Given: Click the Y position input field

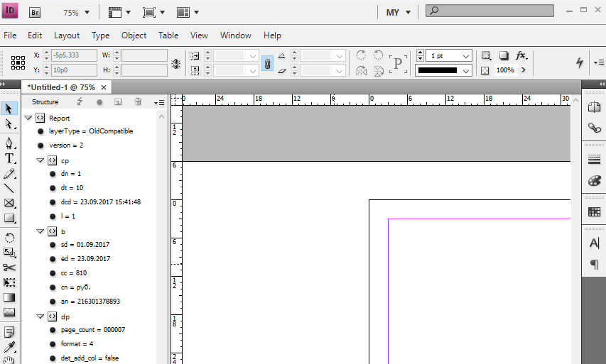Looking at the screenshot, I should (74, 70).
